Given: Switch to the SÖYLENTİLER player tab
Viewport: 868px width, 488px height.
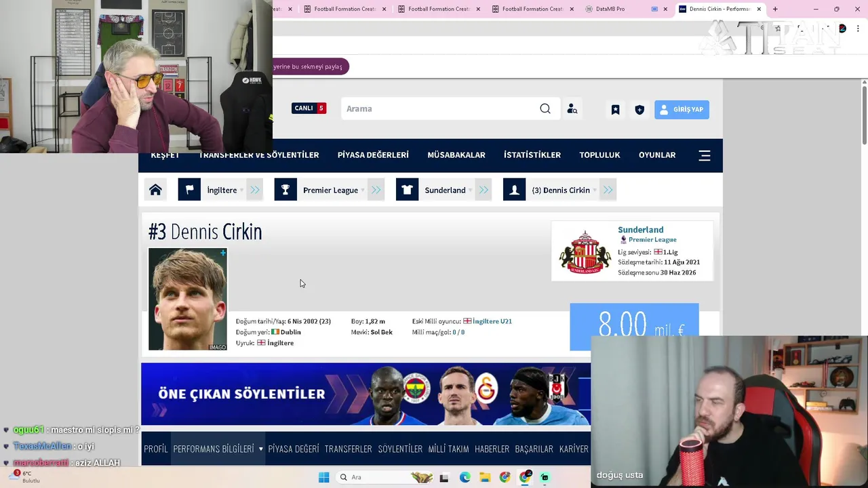Looking at the screenshot, I should click(400, 449).
